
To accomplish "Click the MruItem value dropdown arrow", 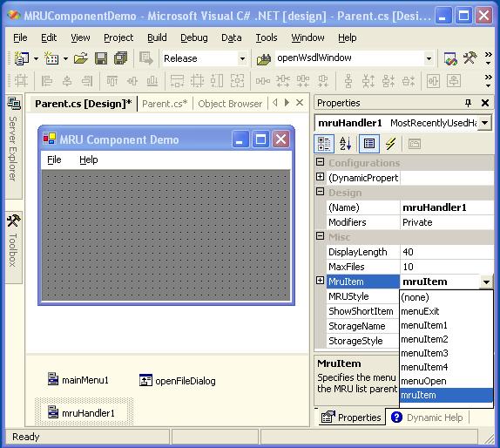I will [x=486, y=282].
